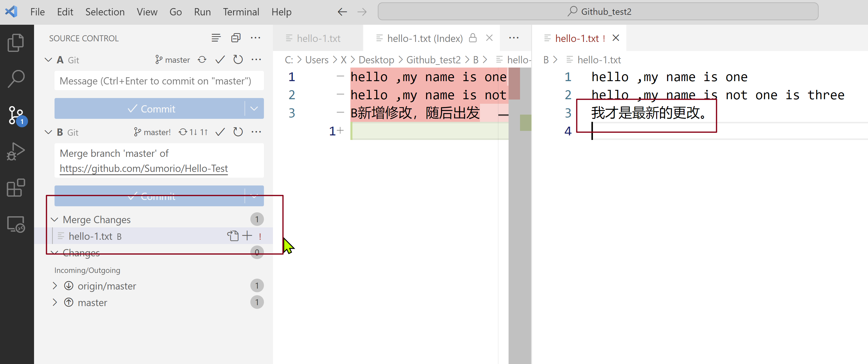Screen dimensions: 868x364
Task: Open the commit dropdown arrow for repository A
Action: [254, 109]
